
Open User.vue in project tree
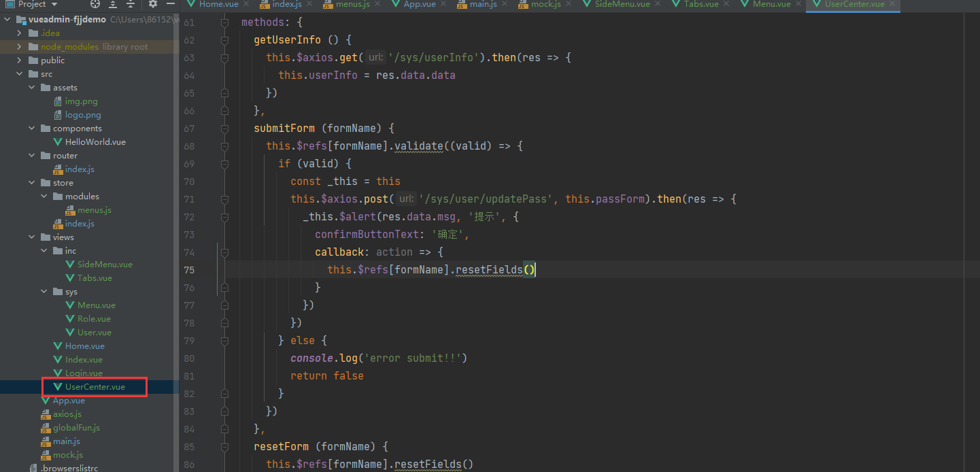[95, 333]
